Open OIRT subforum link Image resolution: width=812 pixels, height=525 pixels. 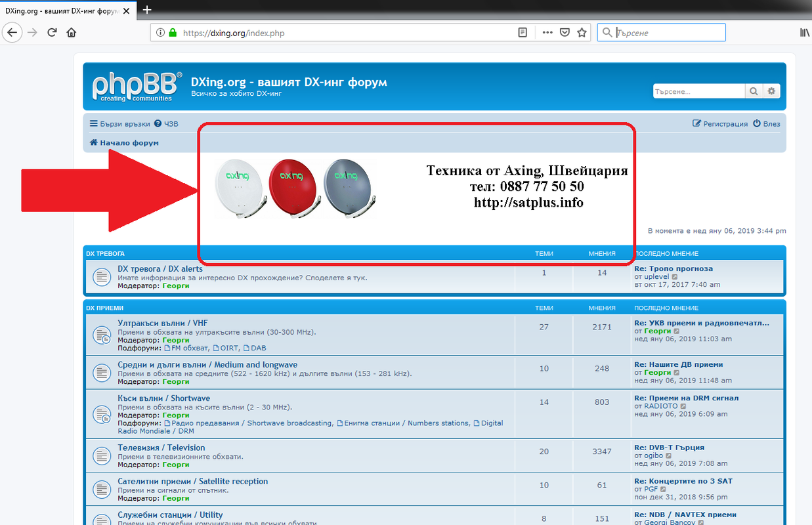pos(226,348)
